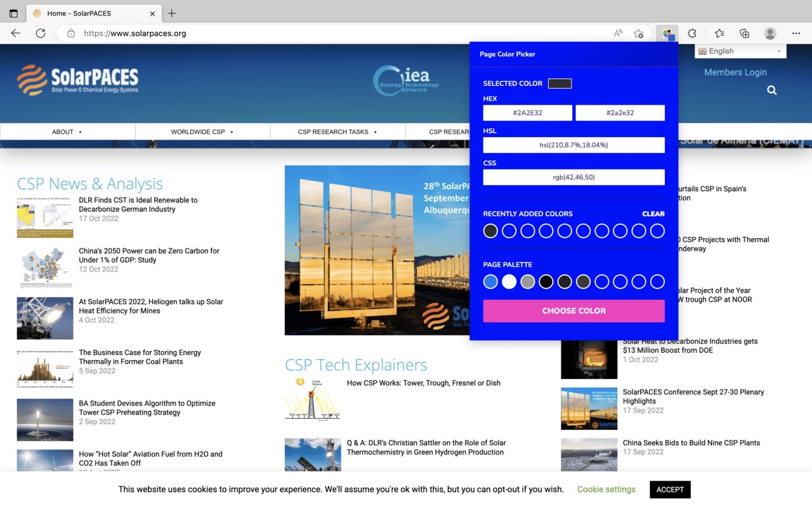The height and width of the screenshot is (508, 812).
Task: Click the How CSP Works tower diagram thumbnail
Action: tap(313, 399)
